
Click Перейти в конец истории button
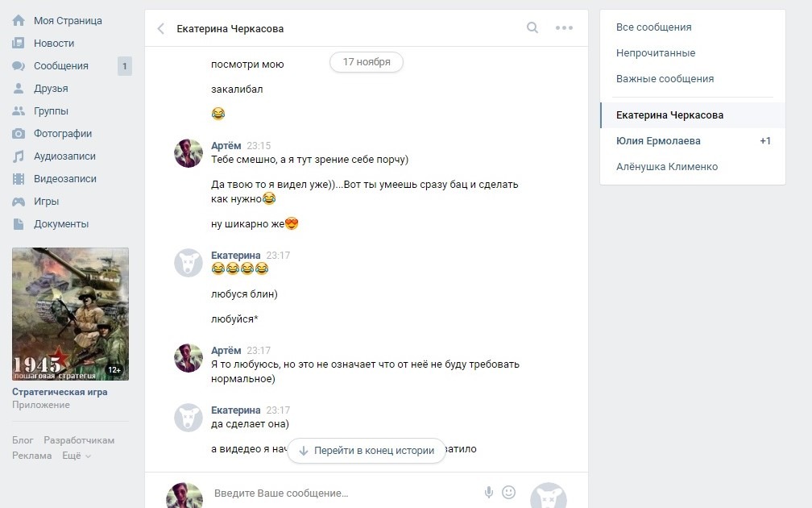point(367,451)
